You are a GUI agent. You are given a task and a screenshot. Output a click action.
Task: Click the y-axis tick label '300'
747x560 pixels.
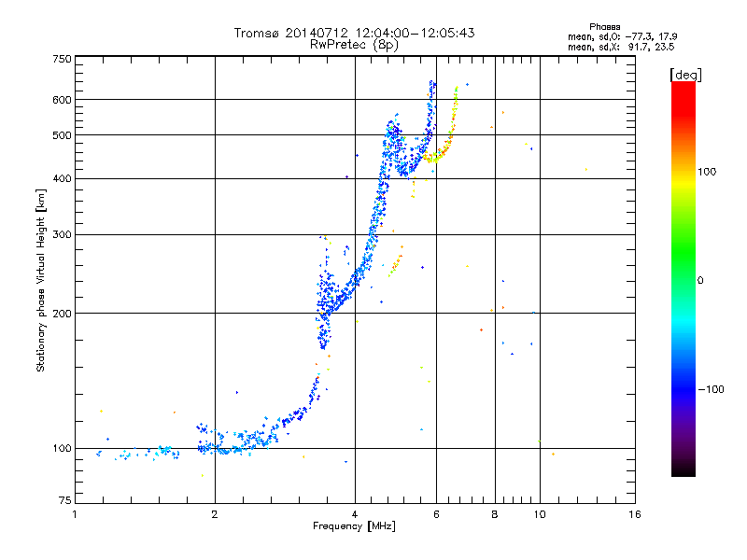62,235
